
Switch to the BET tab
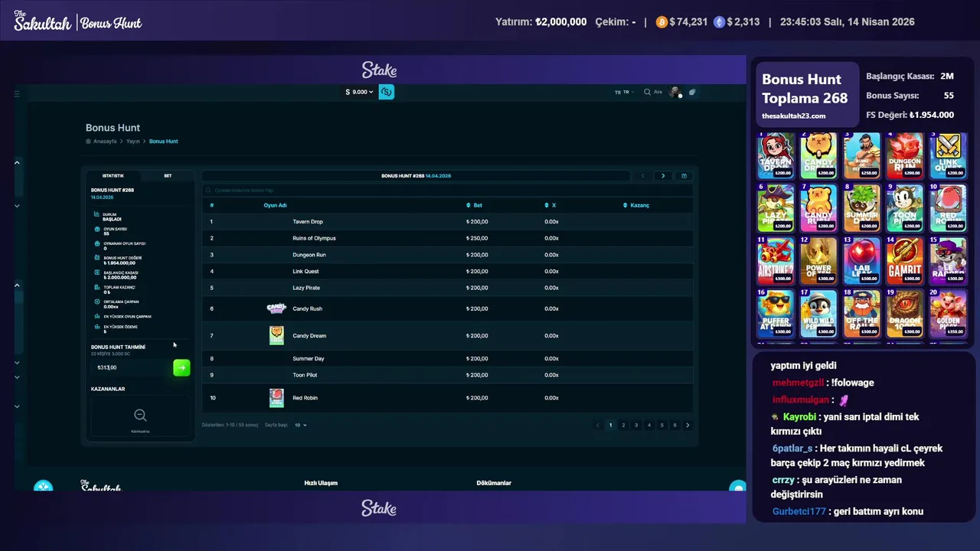[168, 176]
